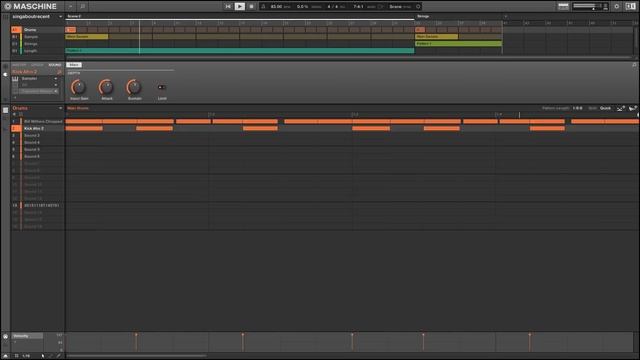
Task: Select the pointer tool in bottom toolbar
Action: pos(42,356)
